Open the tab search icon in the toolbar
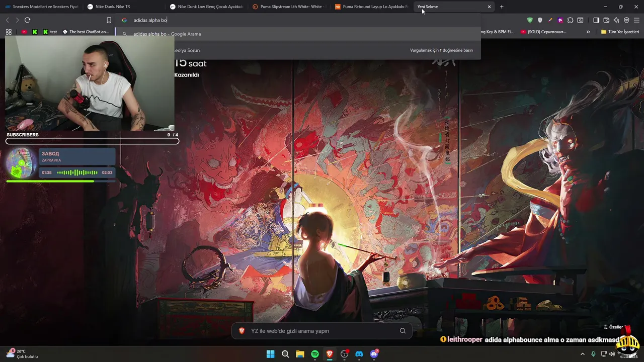 [x=580, y=20]
